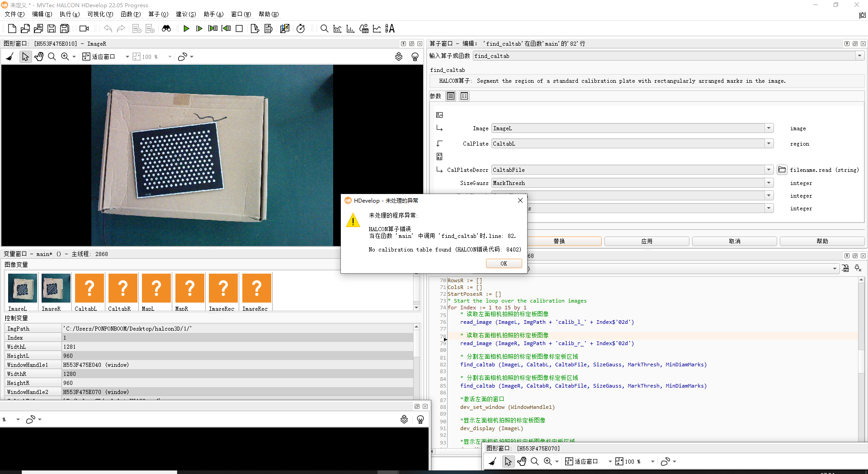This screenshot has height=474, width=868.
Task: Expand the operator name find_caltab combo box
Action: [x=859, y=56]
